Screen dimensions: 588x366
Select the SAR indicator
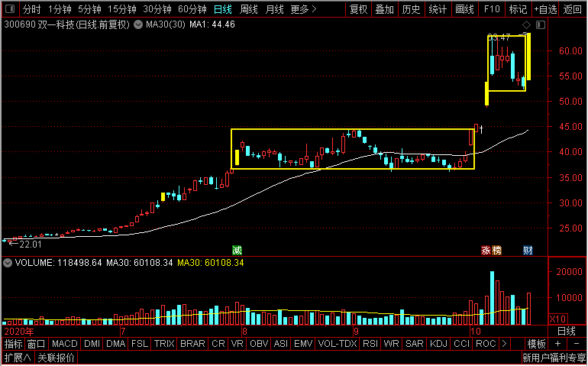click(x=415, y=344)
